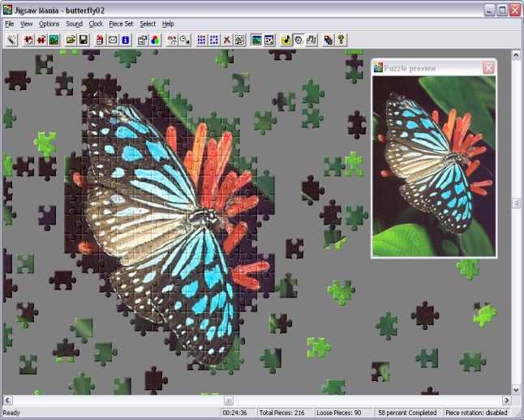The height and width of the screenshot is (420, 524).
Task: Save puzzle with the floppy disk icon
Action: coord(84,39)
